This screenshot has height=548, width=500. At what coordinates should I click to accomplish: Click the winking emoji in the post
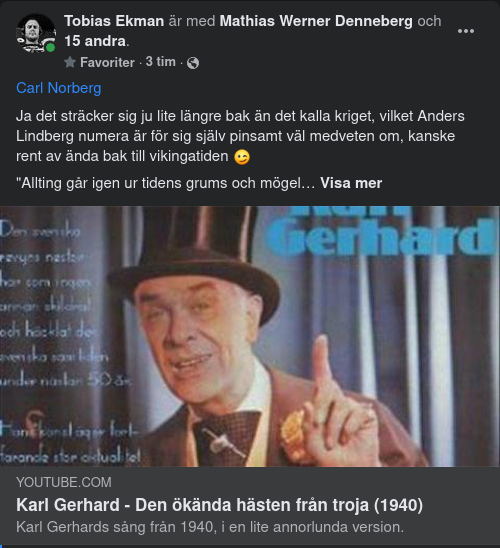tap(242, 157)
